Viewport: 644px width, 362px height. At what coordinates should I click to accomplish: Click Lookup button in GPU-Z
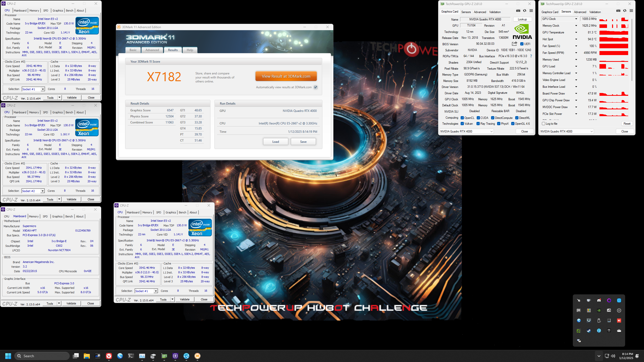coord(522,19)
